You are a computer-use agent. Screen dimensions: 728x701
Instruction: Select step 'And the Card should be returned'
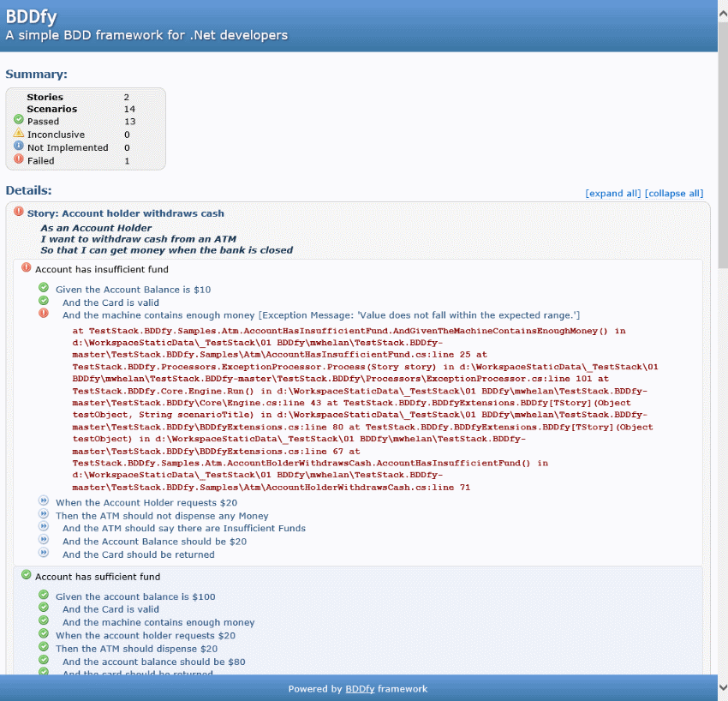click(x=139, y=554)
